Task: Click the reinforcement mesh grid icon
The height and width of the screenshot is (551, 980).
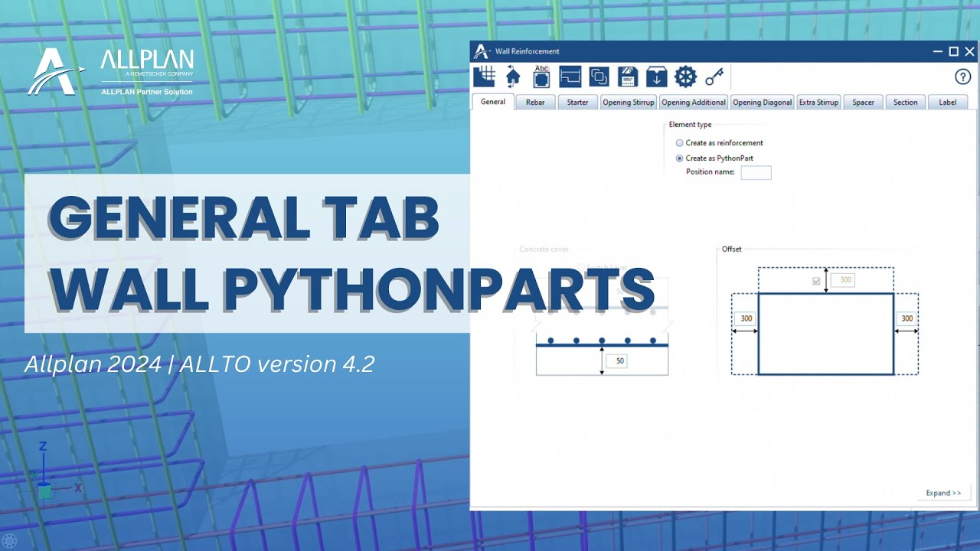Action: coord(484,77)
